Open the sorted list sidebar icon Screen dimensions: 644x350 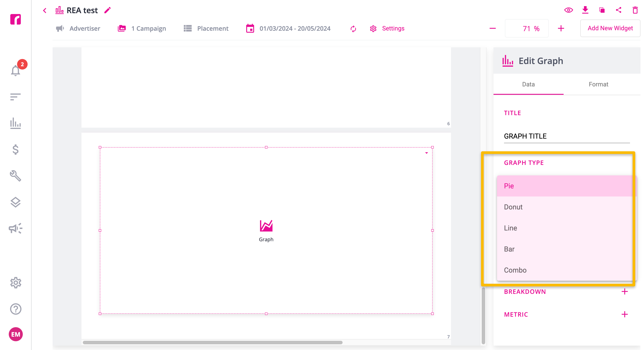pos(16,97)
